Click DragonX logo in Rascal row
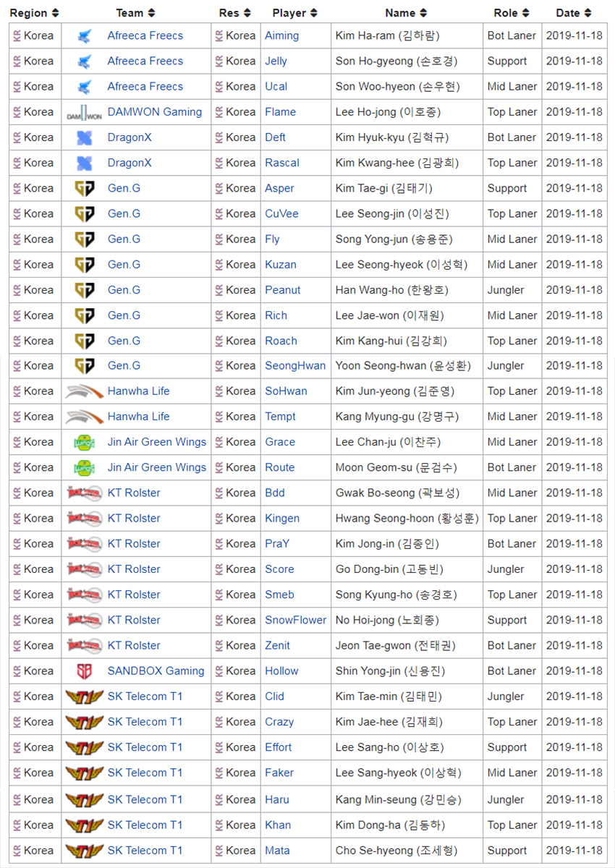Viewport: 615px width, 868px height. [x=85, y=163]
